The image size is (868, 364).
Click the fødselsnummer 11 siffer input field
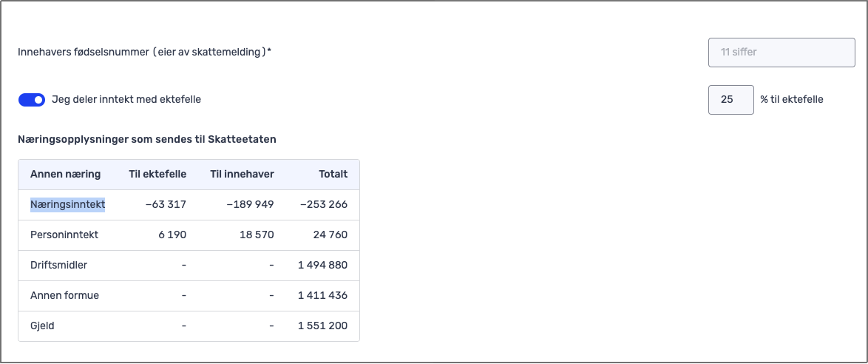(x=781, y=53)
